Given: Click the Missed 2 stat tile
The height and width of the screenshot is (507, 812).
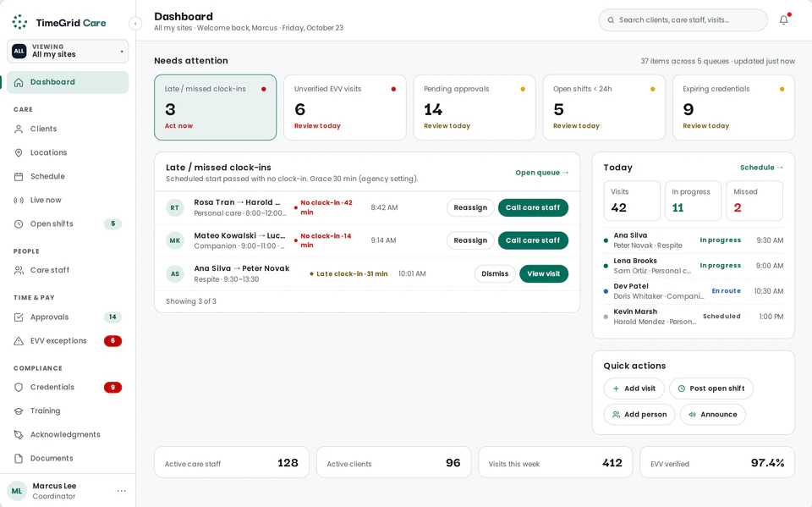Looking at the screenshot, I should [754, 201].
